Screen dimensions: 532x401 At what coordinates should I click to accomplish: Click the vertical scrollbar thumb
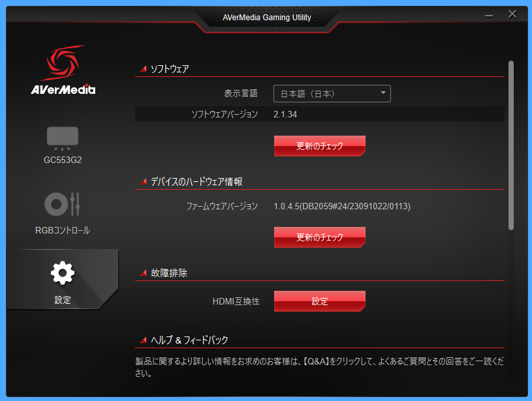click(511, 145)
